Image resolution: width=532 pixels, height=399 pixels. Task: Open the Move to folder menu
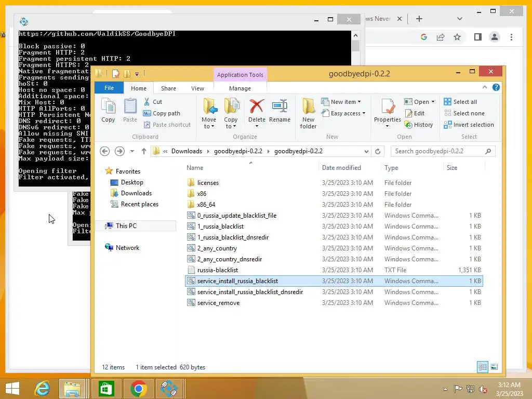tap(209, 114)
